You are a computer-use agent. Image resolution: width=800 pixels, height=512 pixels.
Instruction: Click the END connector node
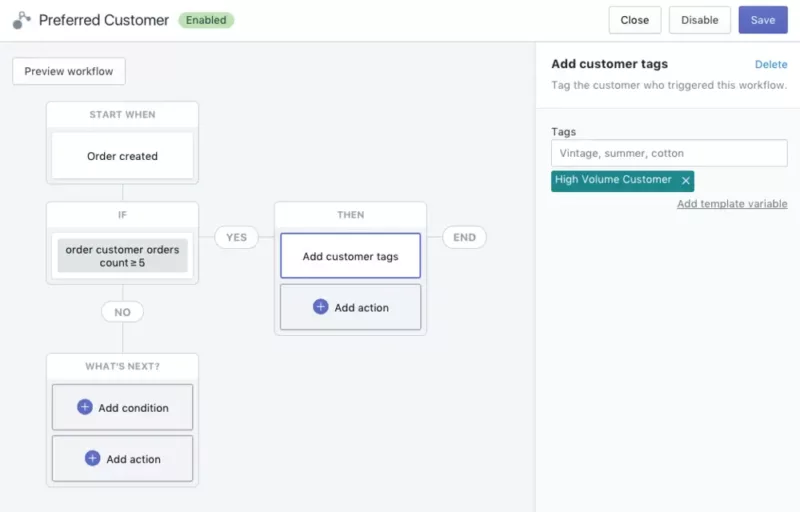tap(464, 237)
